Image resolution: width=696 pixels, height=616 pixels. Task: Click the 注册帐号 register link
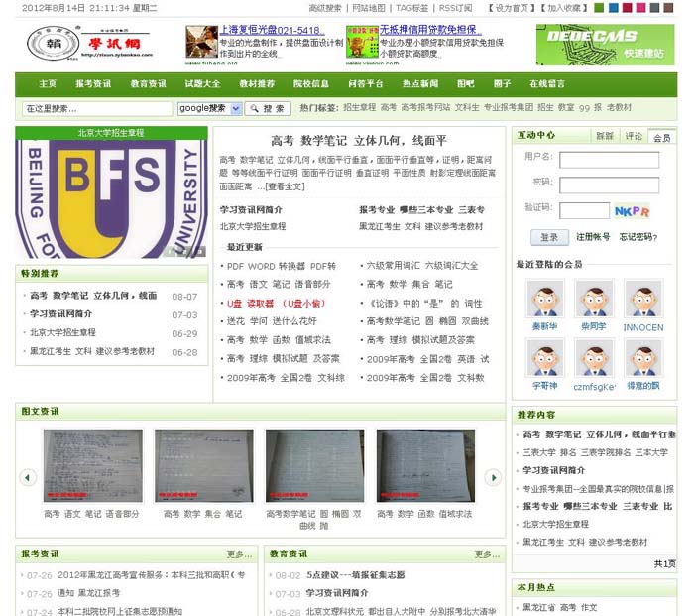(593, 237)
